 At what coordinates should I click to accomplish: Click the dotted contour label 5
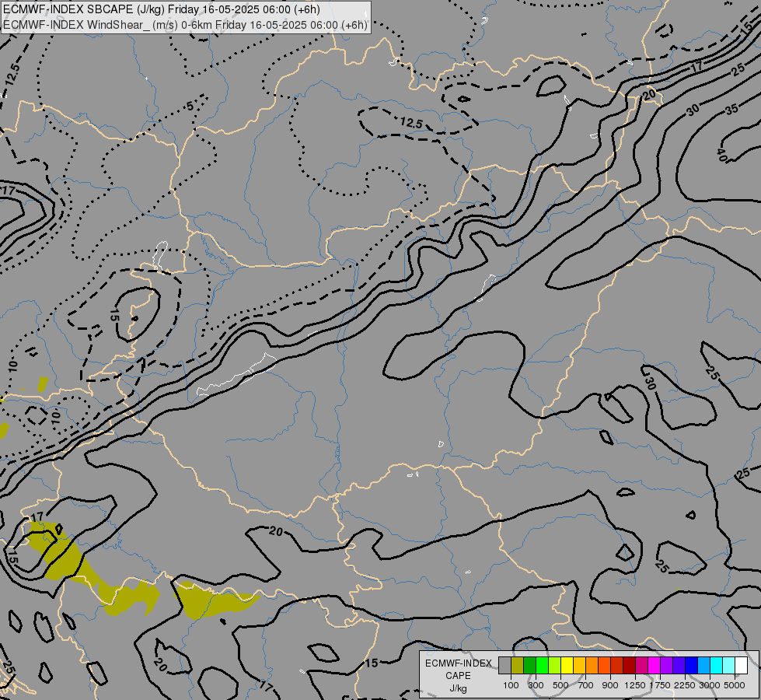click(x=190, y=107)
